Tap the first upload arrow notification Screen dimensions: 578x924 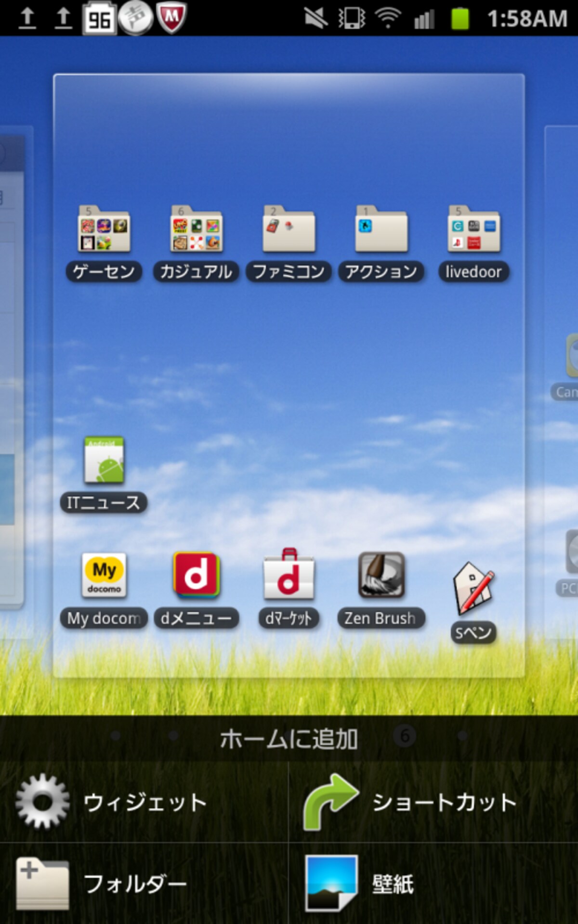coord(27,18)
